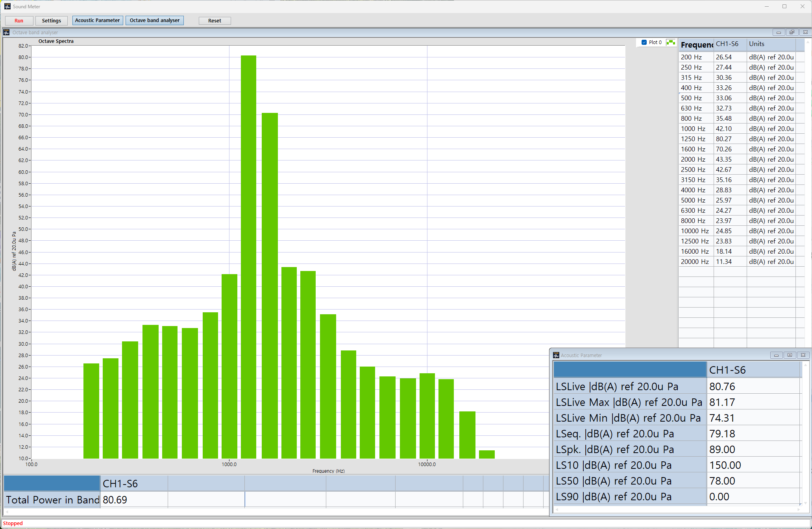This screenshot has height=529, width=812.
Task: Toggle the Octave band analyser panel button
Action: click(x=154, y=20)
